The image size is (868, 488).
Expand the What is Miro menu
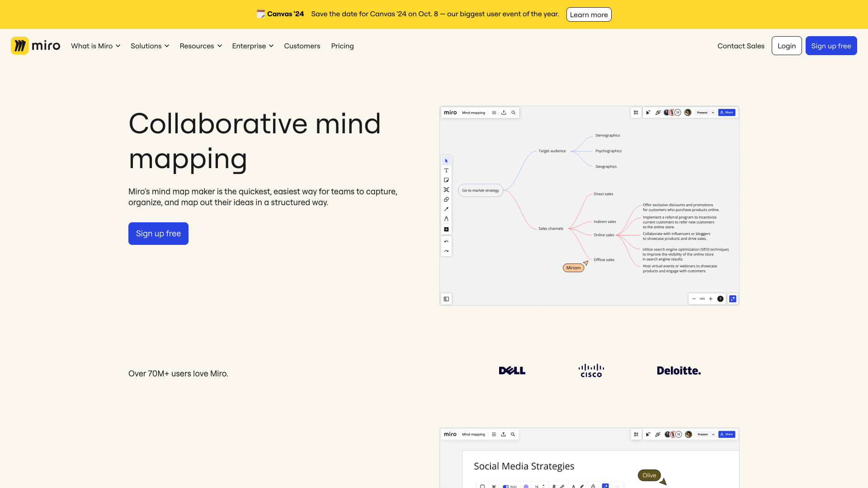pyautogui.click(x=95, y=46)
